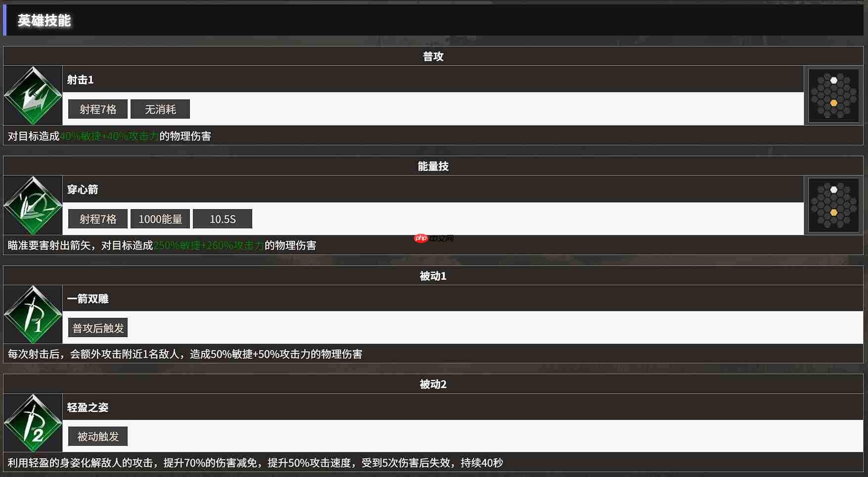Select the orange hex cell in the grid
The height and width of the screenshot is (477, 868).
[x=833, y=103]
